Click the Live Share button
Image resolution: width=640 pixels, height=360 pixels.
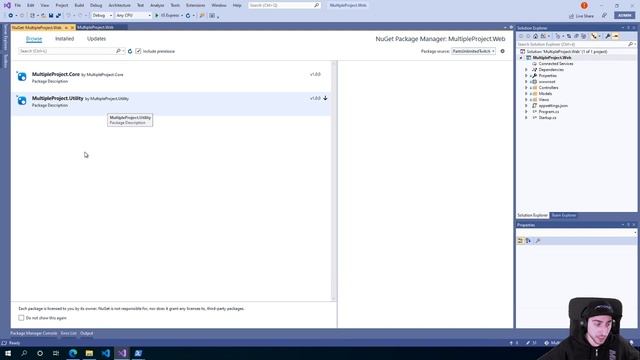click(x=582, y=16)
